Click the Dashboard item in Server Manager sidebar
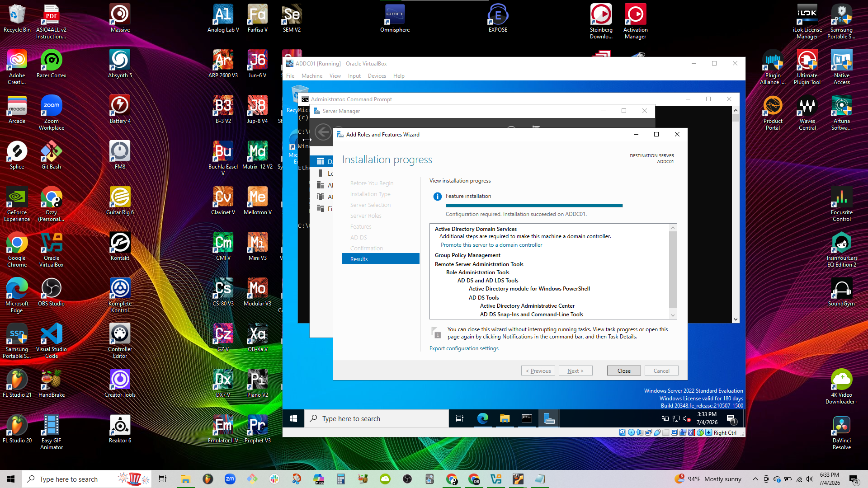 coord(321,161)
